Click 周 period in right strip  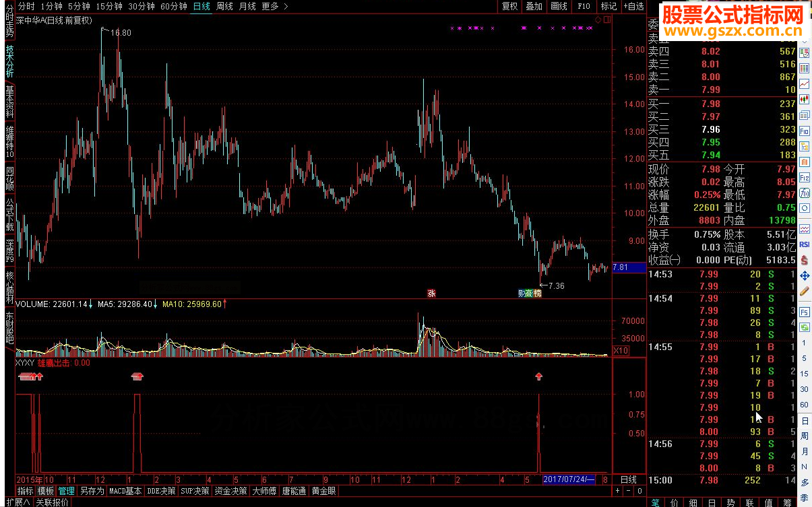tap(805, 436)
